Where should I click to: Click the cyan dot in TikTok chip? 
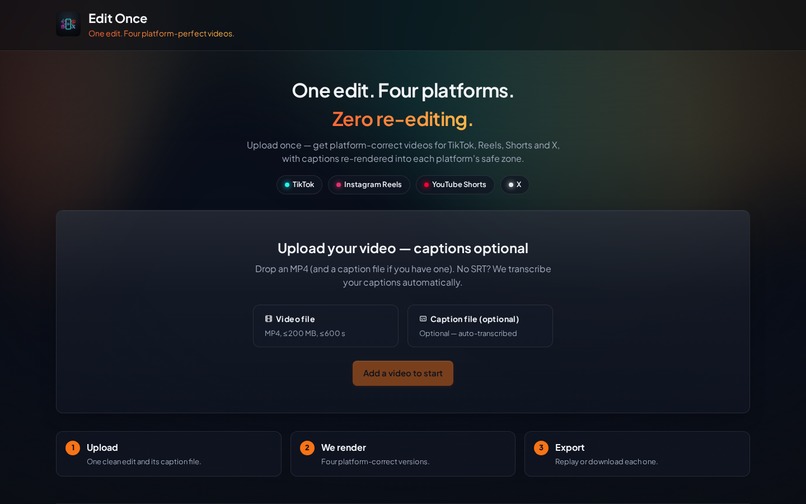click(x=287, y=185)
